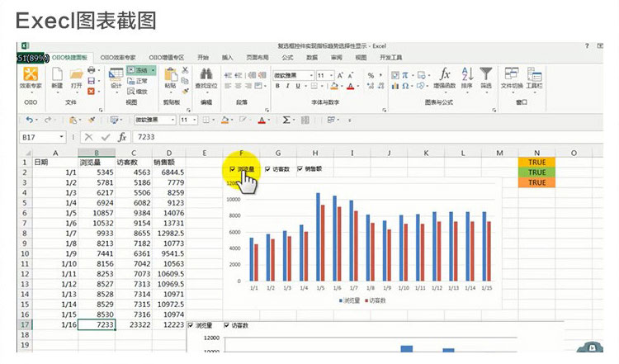619x364 pixels.
Task: Cancel entry with formula bar X
Action: 88,137
